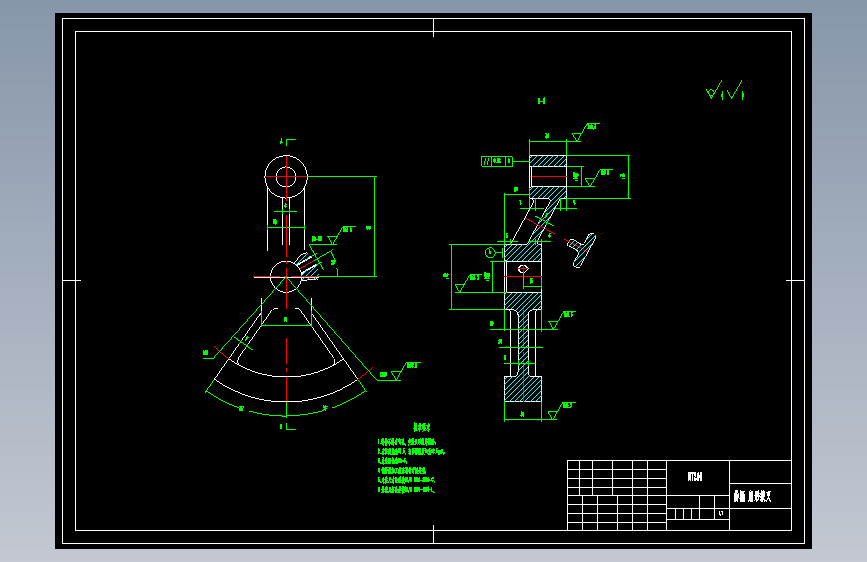The height and width of the screenshot is (562, 867).
Task: Select the hatched partial section beside the middle hub
Action: point(308,267)
